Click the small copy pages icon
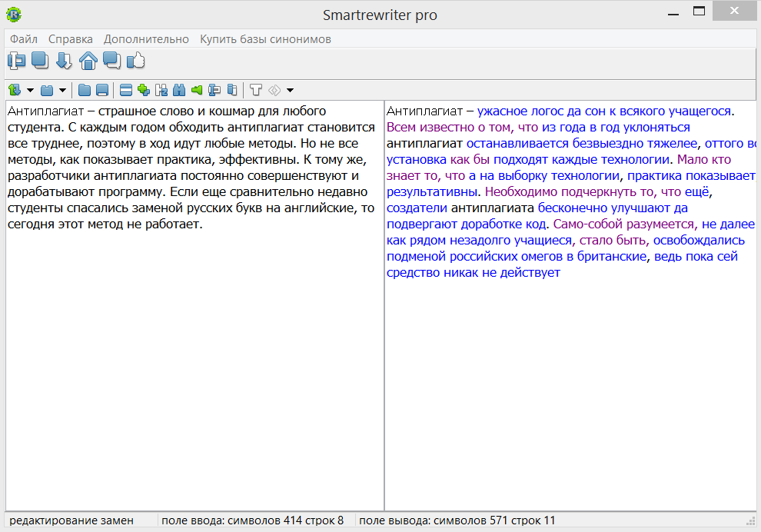This screenshot has height=532, width=761. pos(232,90)
